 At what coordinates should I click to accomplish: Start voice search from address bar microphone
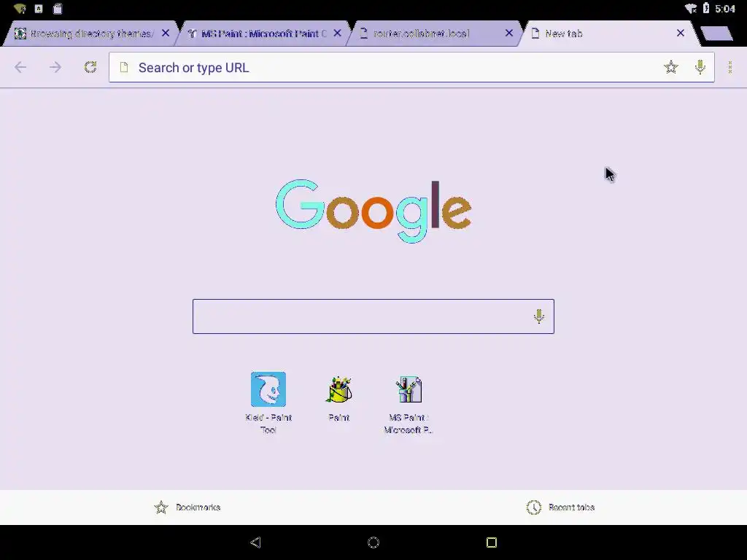point(700,67)
